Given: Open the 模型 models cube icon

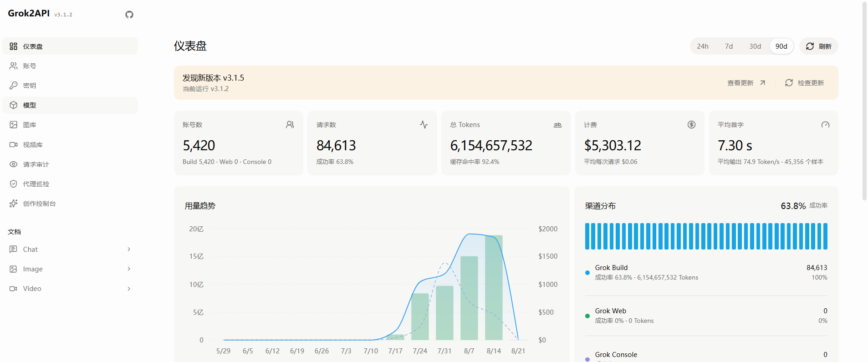Looking at the screenshot, I should point(14,105).
